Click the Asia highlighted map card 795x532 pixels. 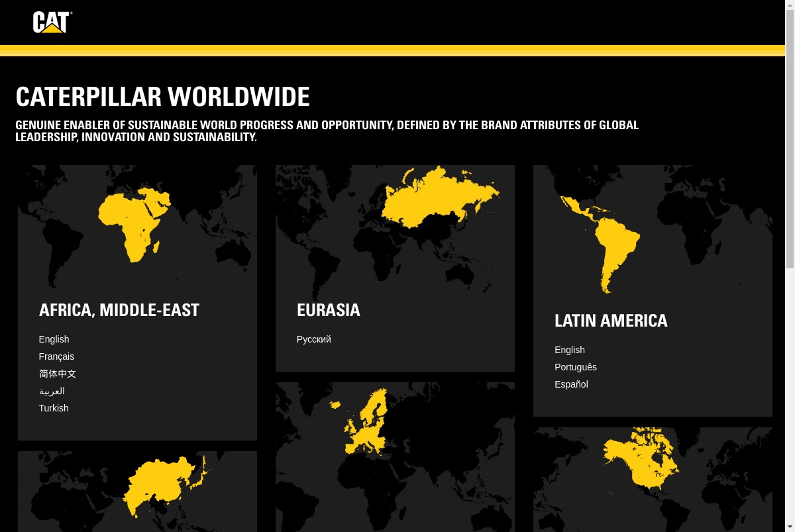click(137, 492)
